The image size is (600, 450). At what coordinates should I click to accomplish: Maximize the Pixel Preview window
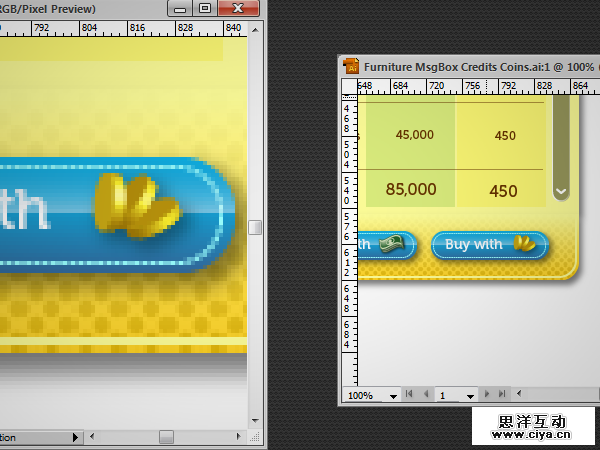click(205, 9)
